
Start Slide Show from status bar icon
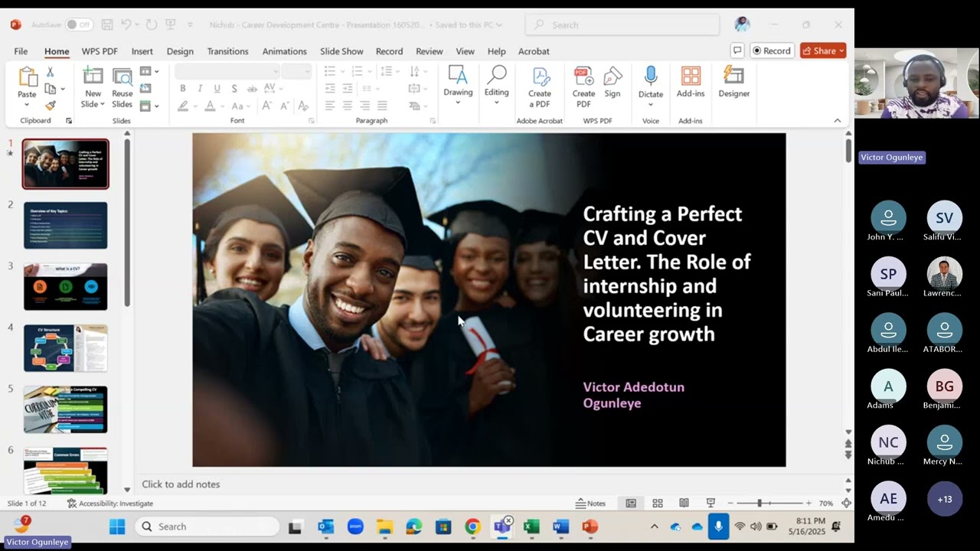coord(710,503)
